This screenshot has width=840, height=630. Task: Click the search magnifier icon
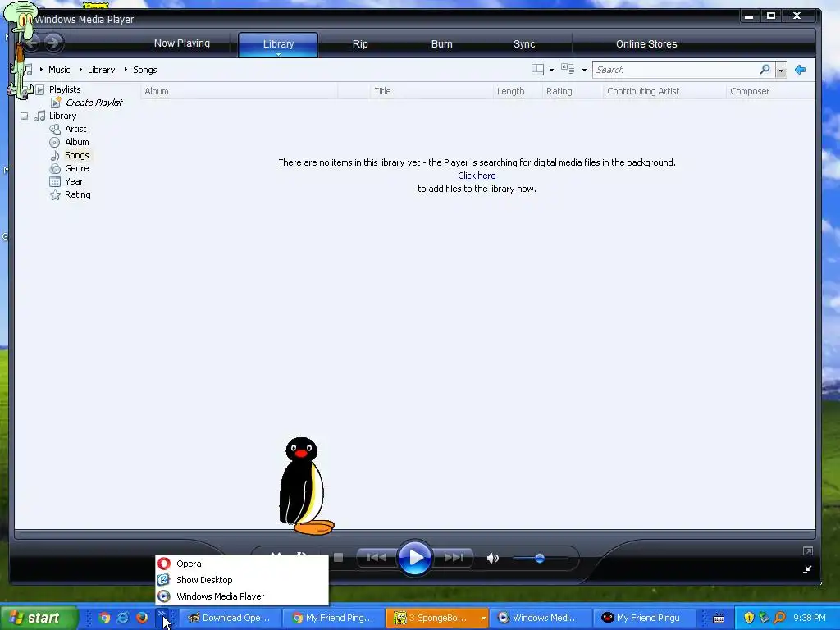(x=765, y=70)
